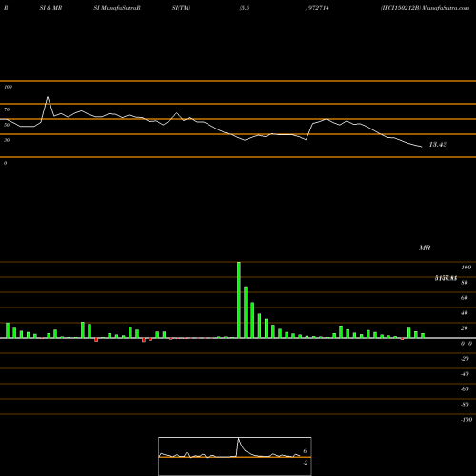Click RSI axis label 30

tap(7, 140)
